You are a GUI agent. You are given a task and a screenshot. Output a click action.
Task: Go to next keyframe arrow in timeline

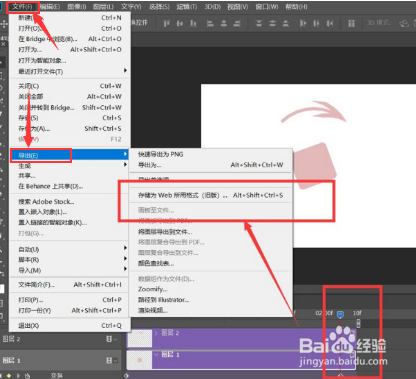coord(18,376)
